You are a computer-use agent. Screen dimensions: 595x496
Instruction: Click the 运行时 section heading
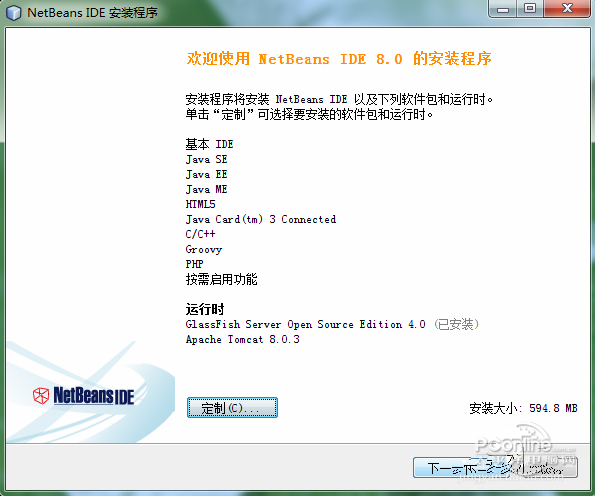pos(205,309)
